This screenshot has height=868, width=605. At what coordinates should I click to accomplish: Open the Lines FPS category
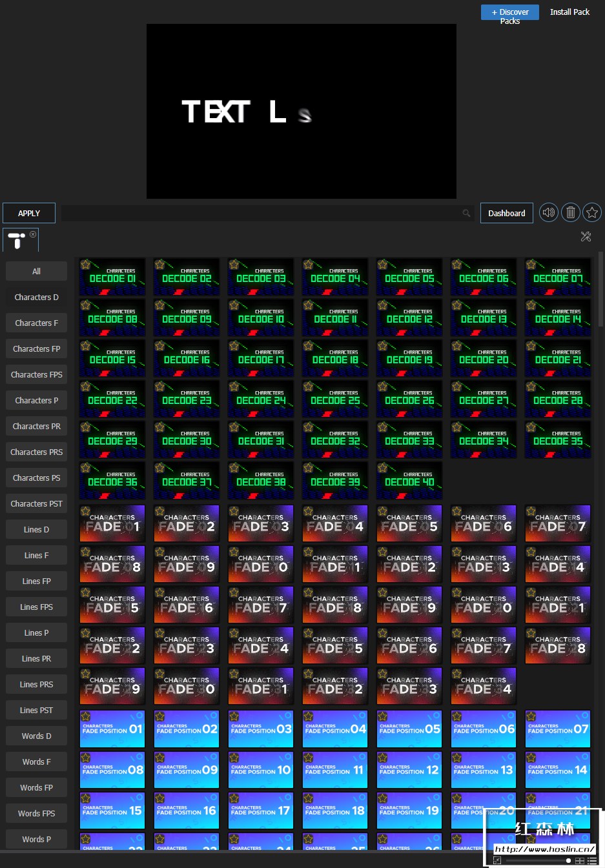37,607
